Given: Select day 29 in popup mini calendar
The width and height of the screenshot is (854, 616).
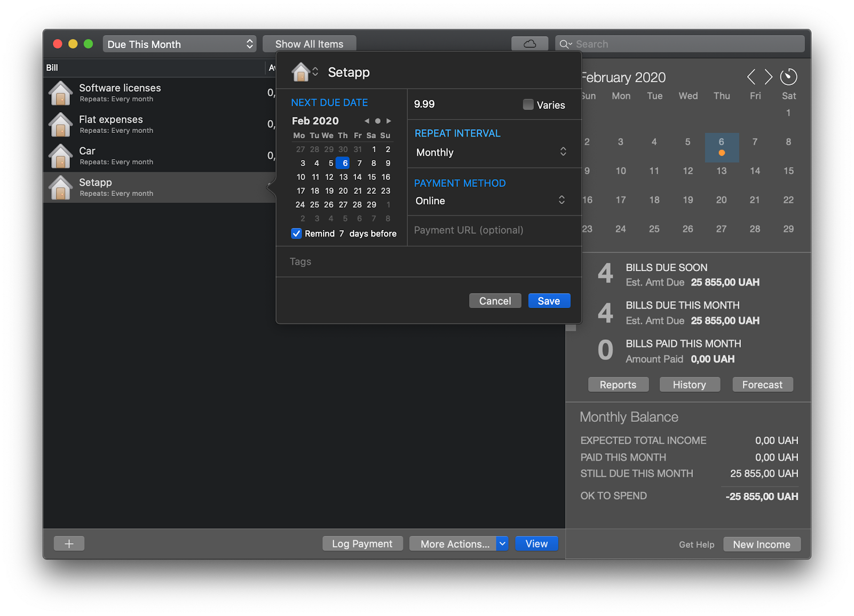Looking at the screenshot, I should coord(371,204).
